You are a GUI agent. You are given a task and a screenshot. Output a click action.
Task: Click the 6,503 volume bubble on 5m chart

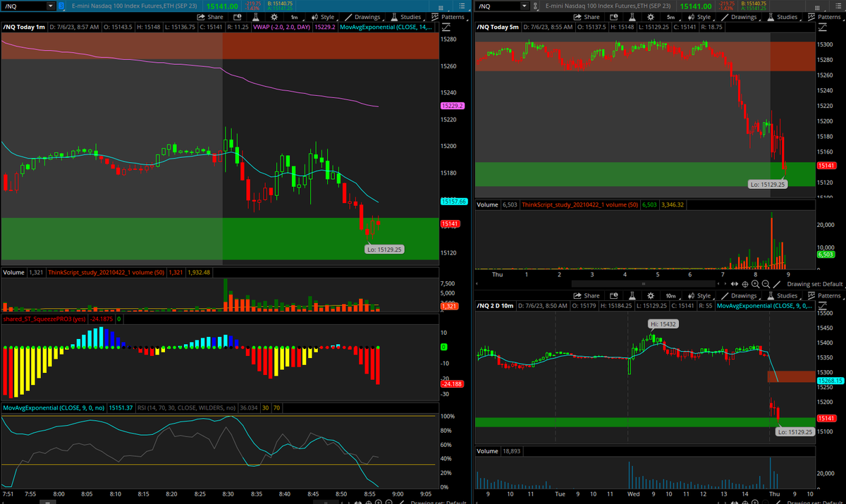(826, 254)
